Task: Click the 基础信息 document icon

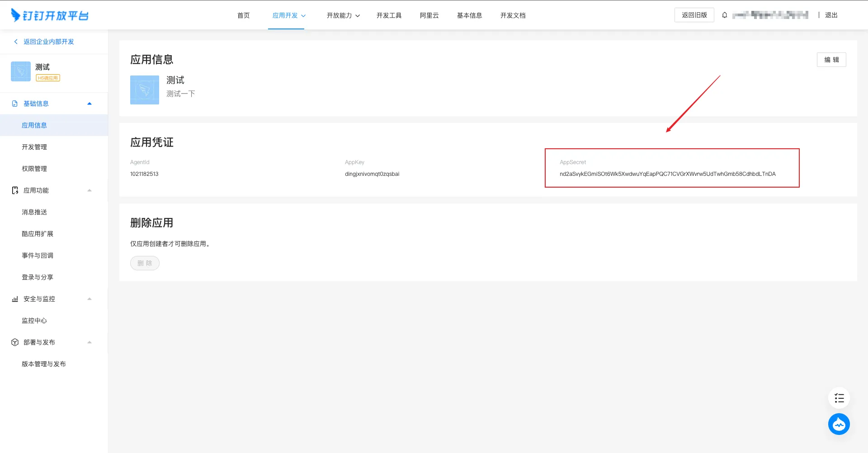Action: click(15, 104)
